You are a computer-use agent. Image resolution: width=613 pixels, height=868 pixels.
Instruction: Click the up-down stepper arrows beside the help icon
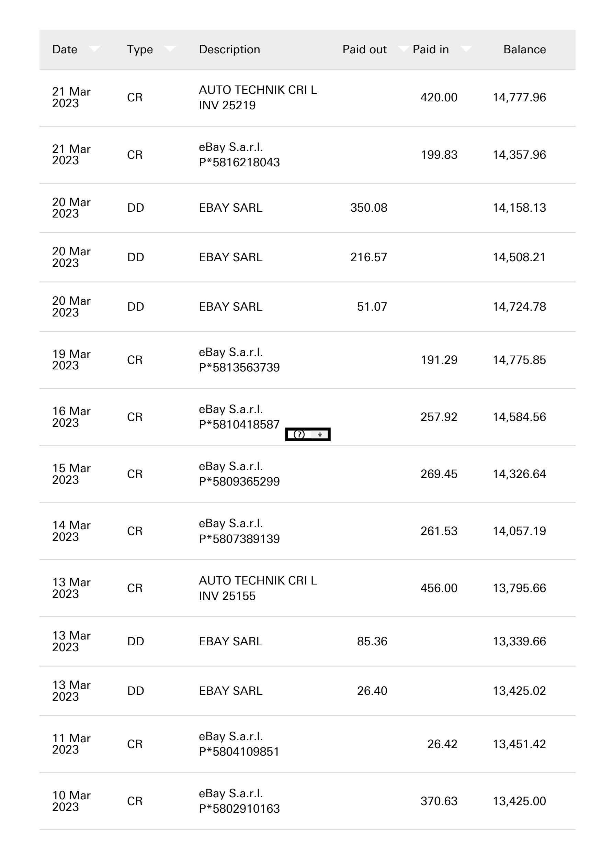(320, 434)
